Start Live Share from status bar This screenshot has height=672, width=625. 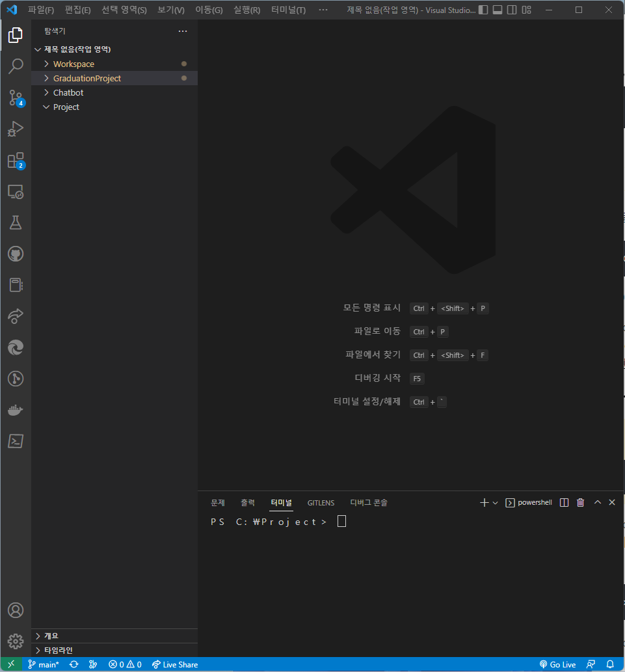175,664
